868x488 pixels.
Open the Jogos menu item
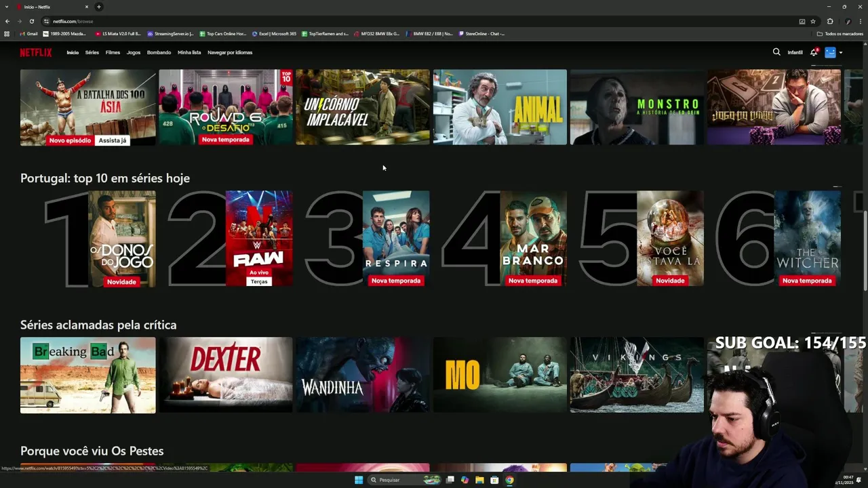[x=134, y=52]
